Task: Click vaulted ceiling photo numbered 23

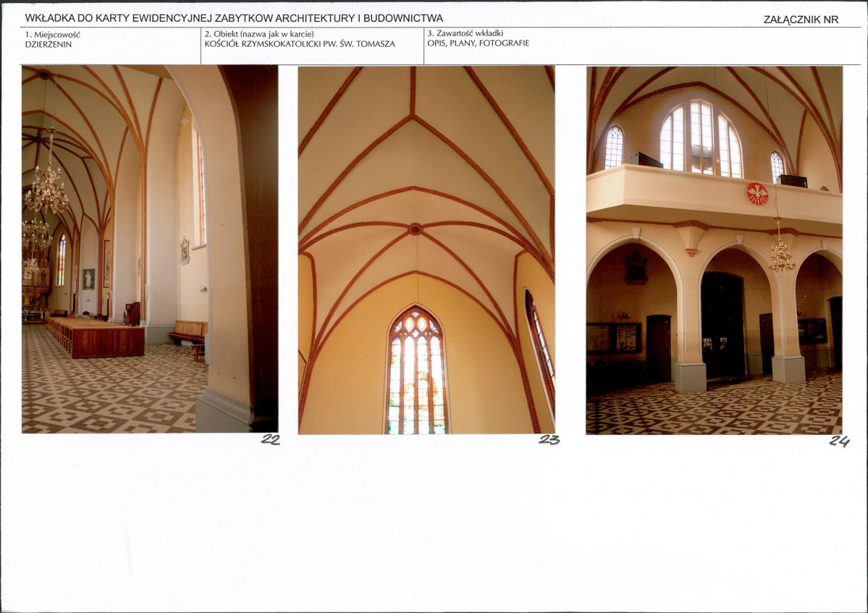Action: [426, 250]
